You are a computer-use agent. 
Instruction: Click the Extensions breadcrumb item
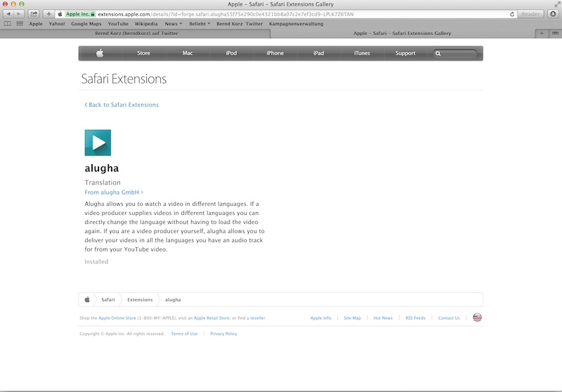point(140,299)
